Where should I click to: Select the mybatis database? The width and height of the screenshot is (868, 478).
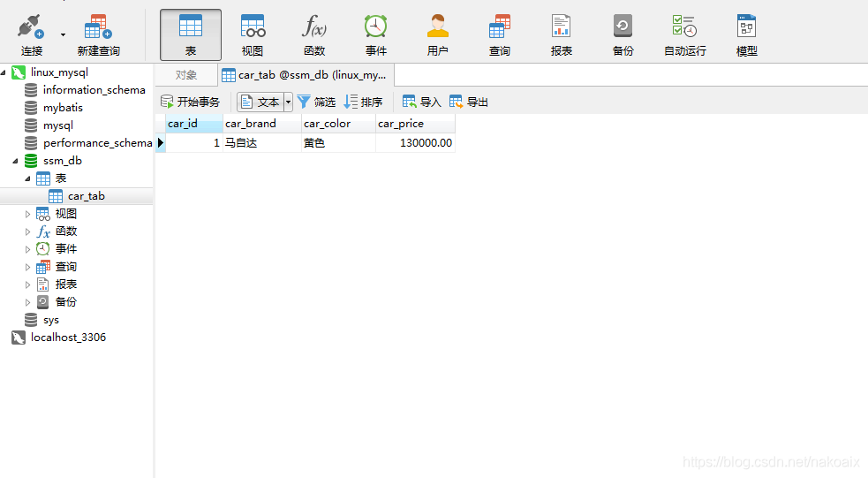[63, 108]
